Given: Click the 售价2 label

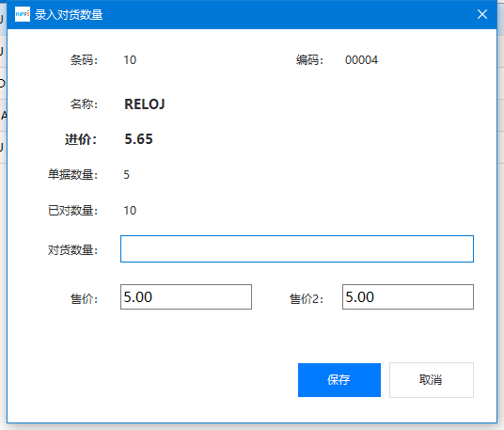Looking at the screenshot, I should (x=306, y=299).
